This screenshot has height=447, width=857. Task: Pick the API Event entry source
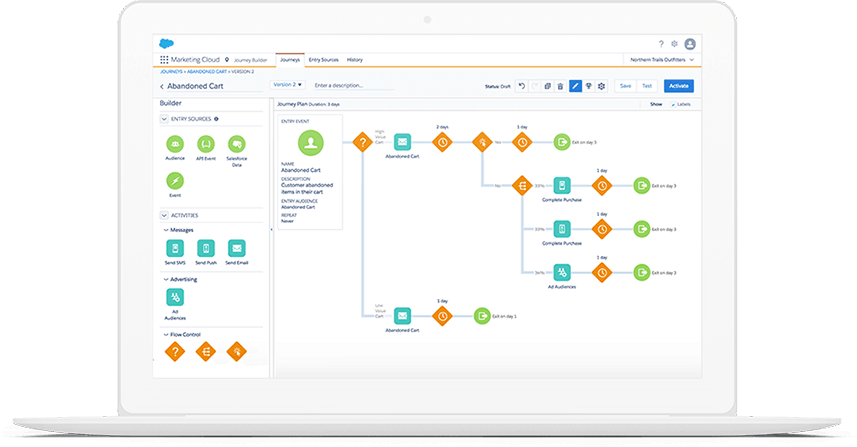(x=206, y=144)
